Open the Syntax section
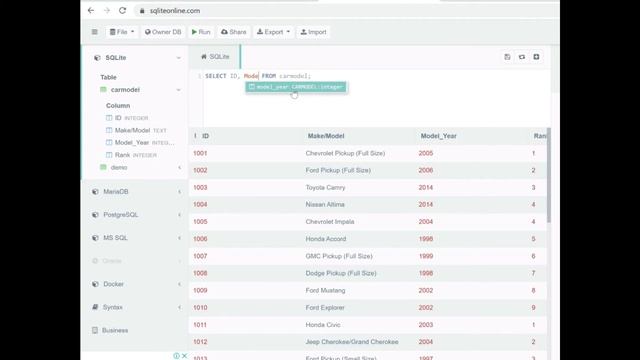This screenshot has width=640, height=360. pos(113,307)
